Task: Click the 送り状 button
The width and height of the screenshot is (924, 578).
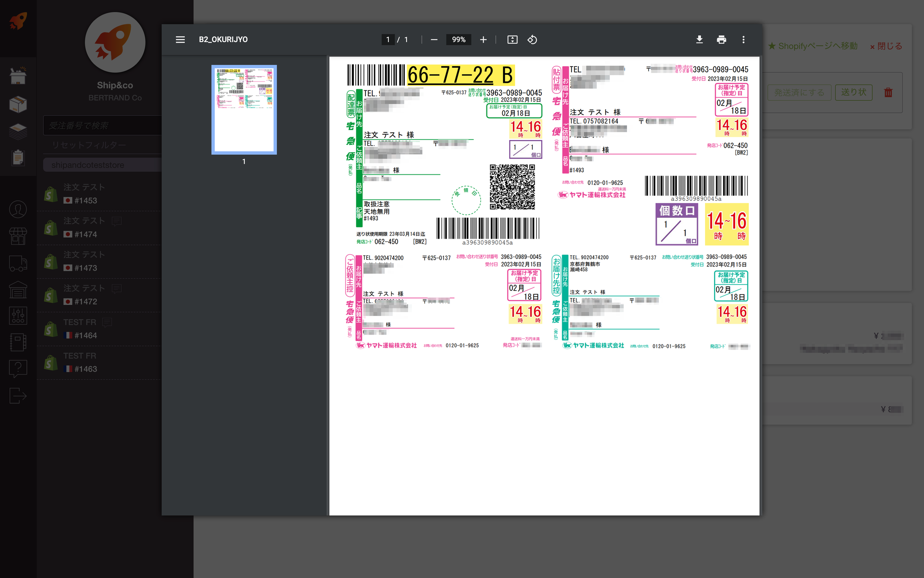Action: (853, 92)
